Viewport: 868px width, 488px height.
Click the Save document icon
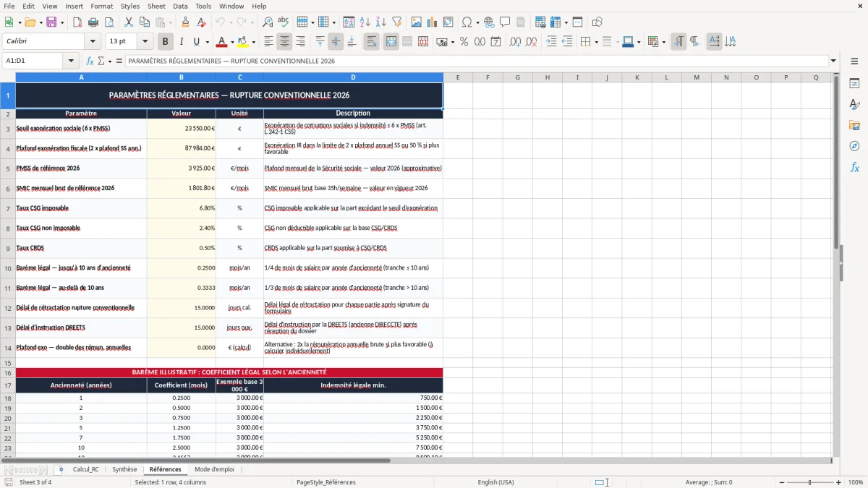[51, 22]
